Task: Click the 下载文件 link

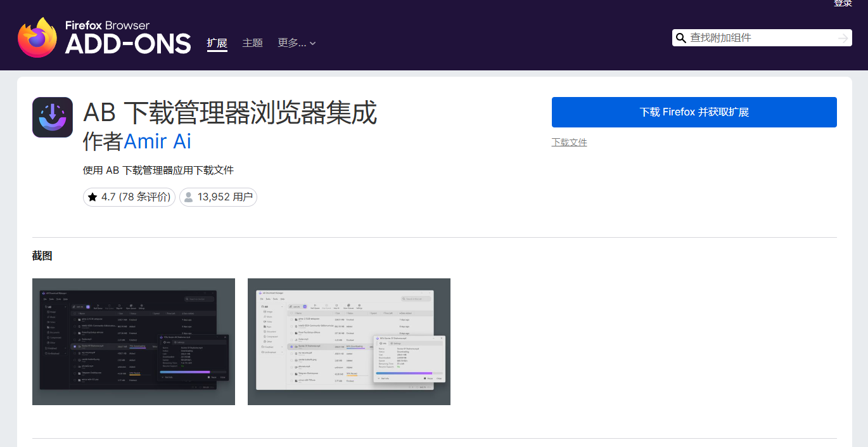Action: tap(570, 142)
